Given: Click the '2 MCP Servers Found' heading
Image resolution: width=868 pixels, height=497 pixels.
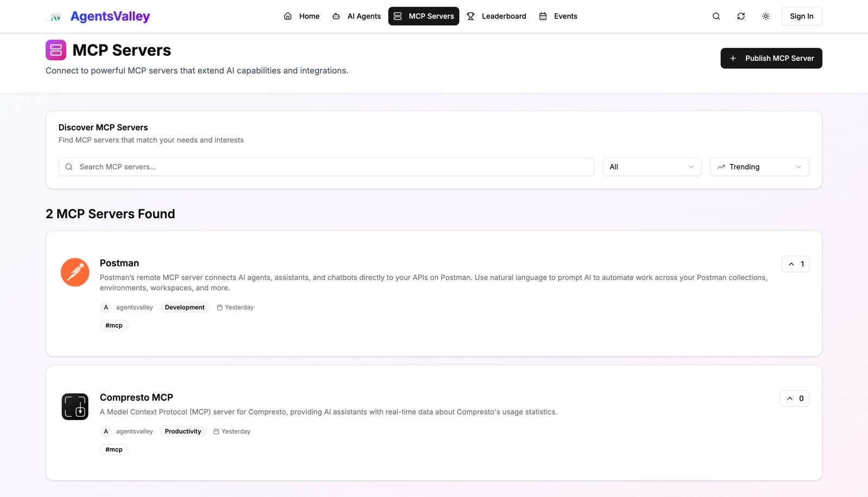Looking at the screenshot, I should pos(110,214).
